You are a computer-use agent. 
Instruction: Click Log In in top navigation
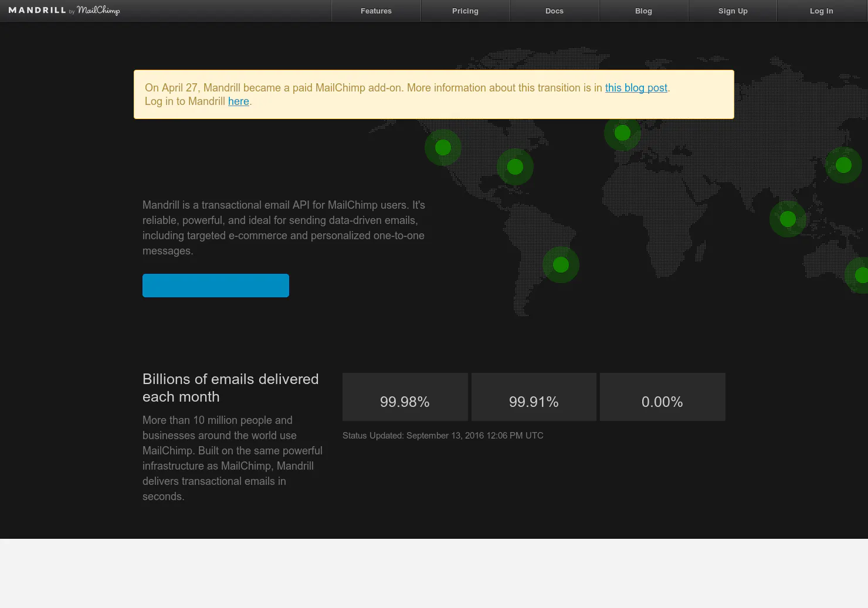(821, 11)
